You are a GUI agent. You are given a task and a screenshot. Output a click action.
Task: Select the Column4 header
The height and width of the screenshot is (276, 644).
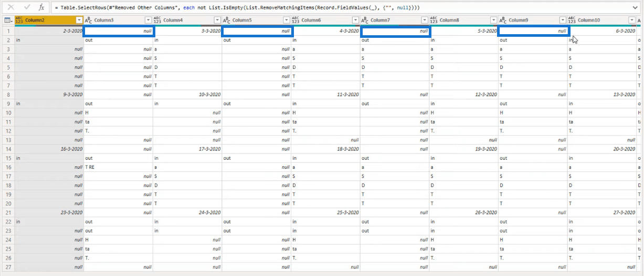[187, 20]
